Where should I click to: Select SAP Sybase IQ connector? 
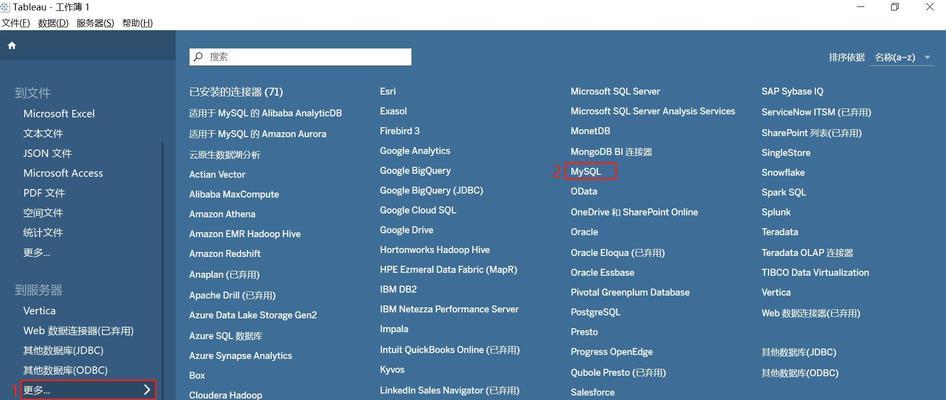(792, 92)
